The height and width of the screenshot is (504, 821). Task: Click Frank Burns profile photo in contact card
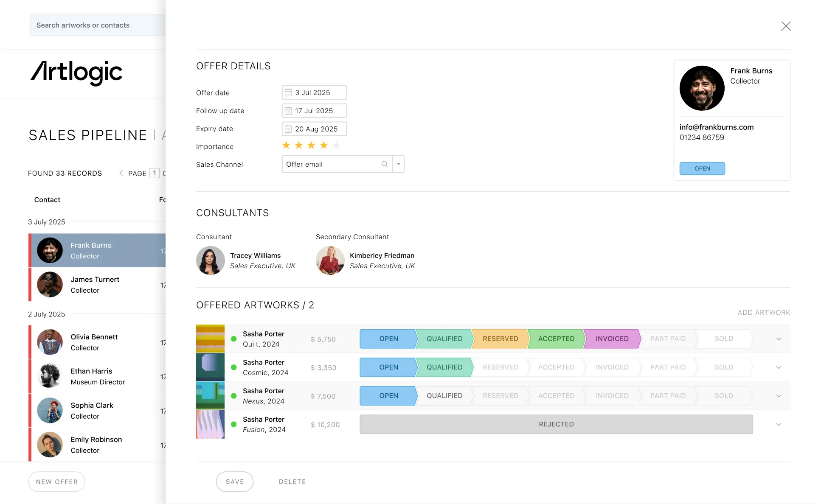tap(702, 88)
